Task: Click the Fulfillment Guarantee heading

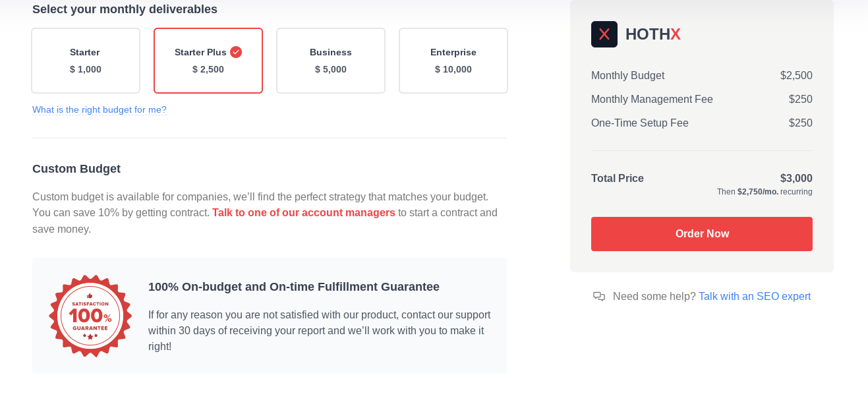Action: 294,287
